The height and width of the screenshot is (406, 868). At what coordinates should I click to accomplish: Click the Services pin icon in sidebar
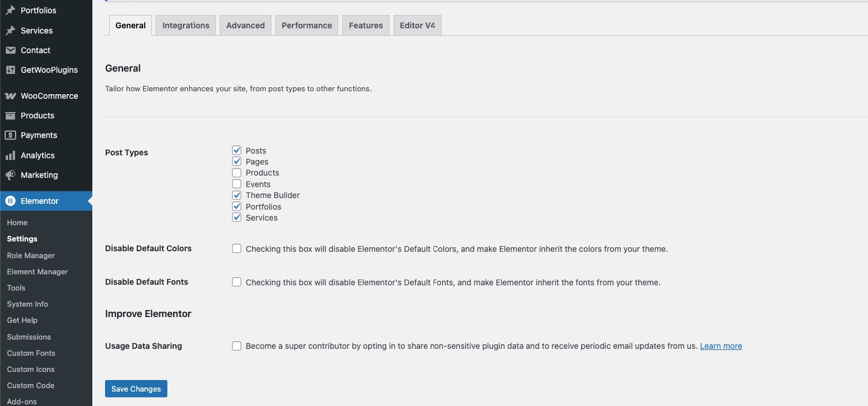[10, 31]
